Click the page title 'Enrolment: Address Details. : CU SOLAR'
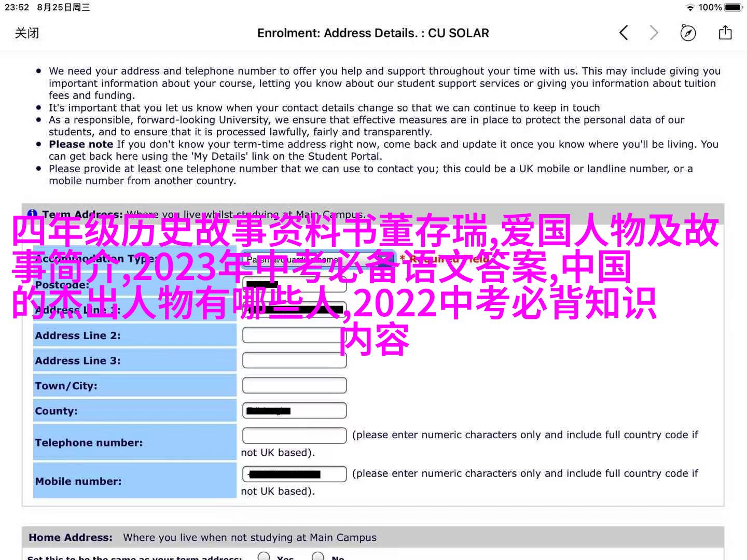This screenshot has height=560, width=747. [373, 33]
